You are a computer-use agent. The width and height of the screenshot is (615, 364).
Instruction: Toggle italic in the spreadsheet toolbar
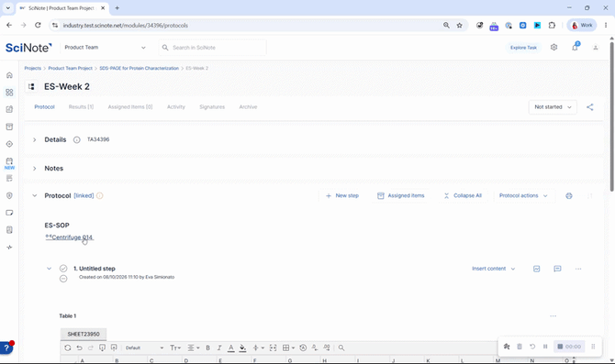tap(219, 347)
